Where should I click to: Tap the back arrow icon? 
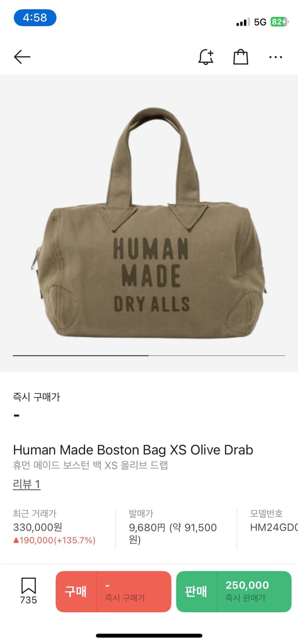point(22,57)
